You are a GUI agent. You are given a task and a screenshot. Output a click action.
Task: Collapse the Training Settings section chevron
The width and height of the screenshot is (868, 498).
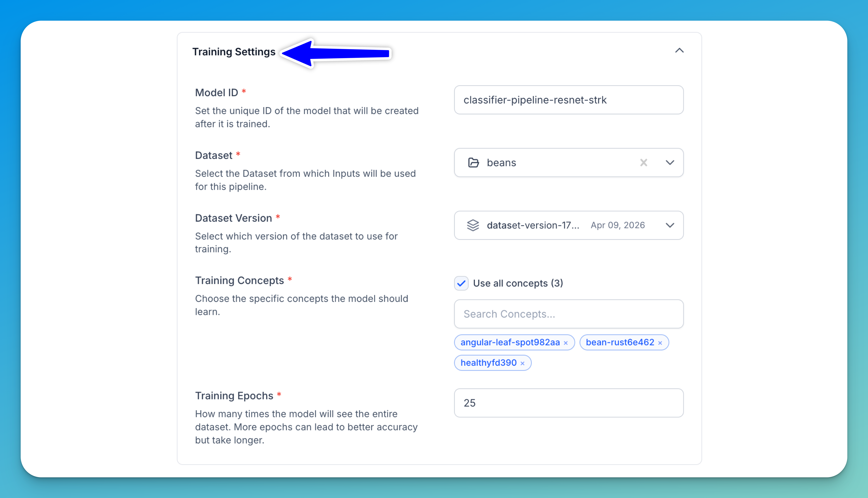pyautogui.click(x=679, y=51)
